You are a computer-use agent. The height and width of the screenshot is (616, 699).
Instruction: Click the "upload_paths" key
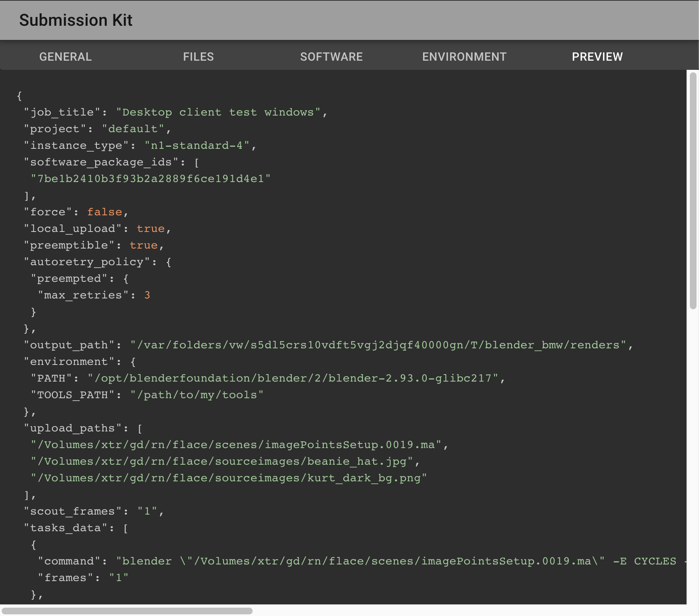(x=73, y=428)
